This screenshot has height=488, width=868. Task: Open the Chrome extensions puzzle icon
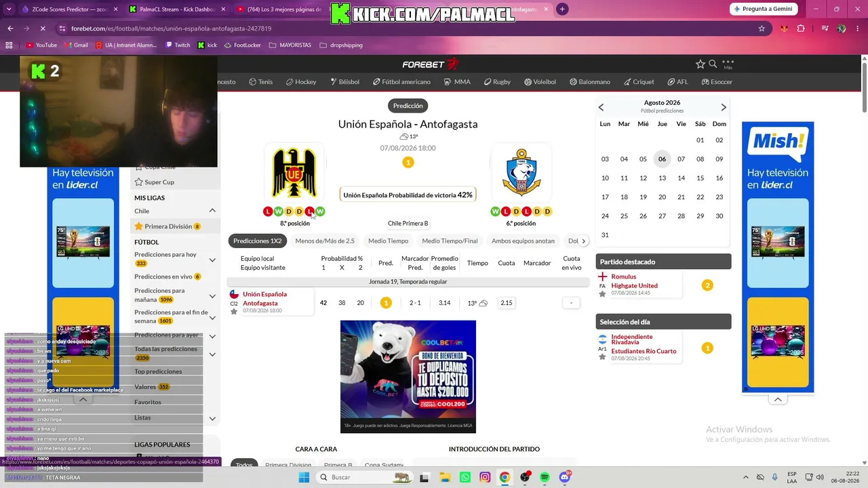coord(801,28)
